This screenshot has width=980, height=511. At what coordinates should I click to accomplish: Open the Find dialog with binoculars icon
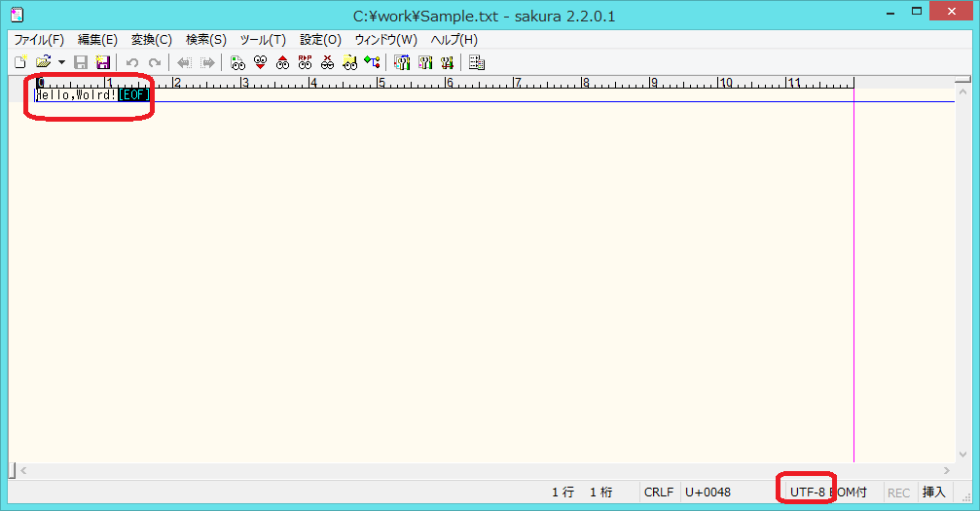237,62
